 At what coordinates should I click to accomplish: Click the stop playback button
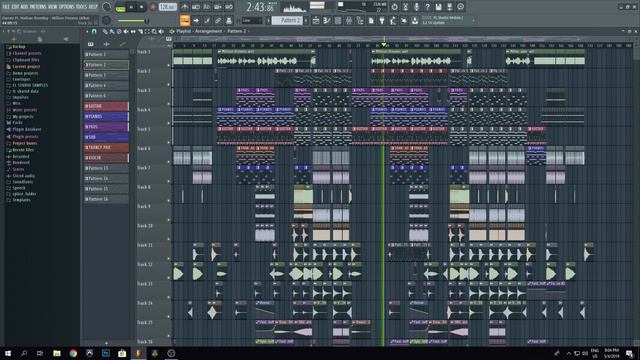click(x=141, y=7)
